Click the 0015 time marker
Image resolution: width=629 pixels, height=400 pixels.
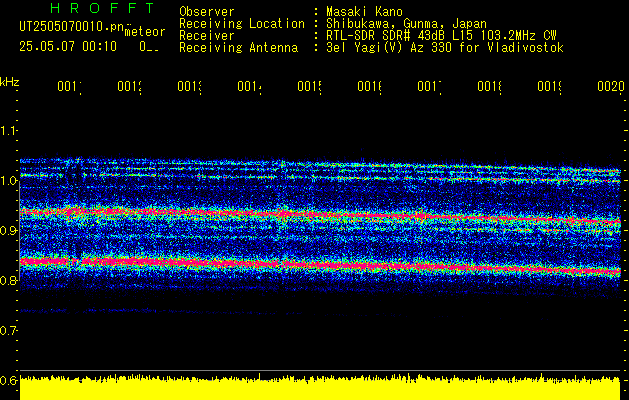[309, 87]
